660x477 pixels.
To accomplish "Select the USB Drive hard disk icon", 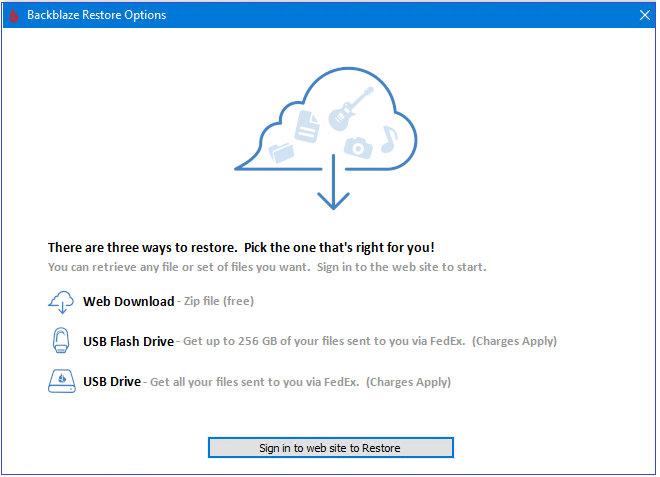I will (x=61, y=381).
